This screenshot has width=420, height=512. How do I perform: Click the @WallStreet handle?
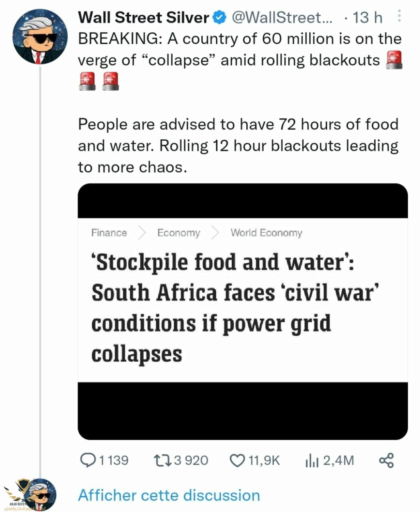pyautogui.click(x=282, y=18)
